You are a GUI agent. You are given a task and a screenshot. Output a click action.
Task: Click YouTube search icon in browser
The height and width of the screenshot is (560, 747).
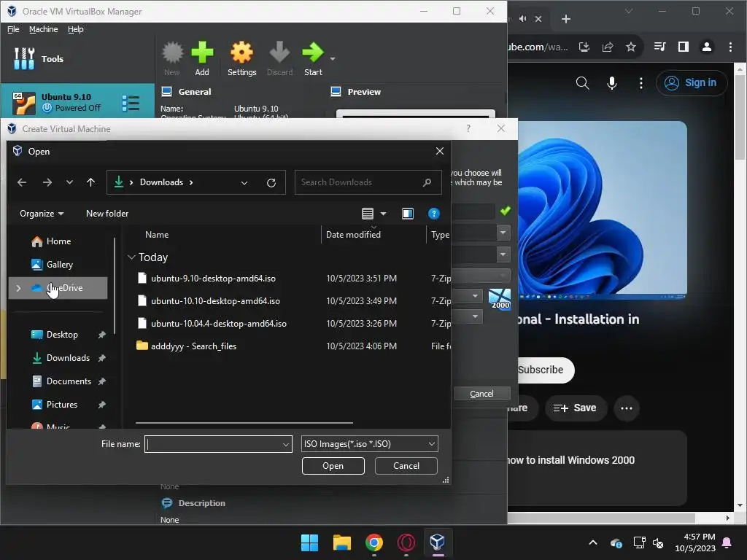[582, 83]
